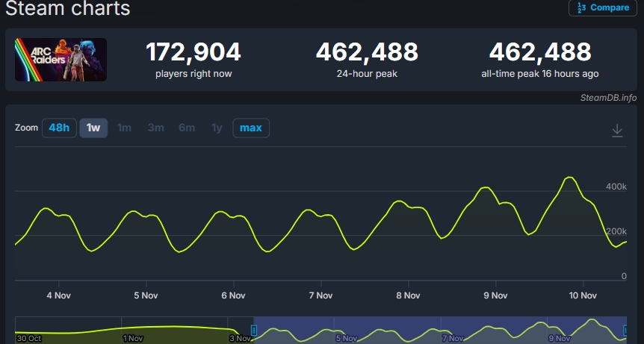
Task: Switch chart zoom to max
Action: click(x=251, y=128)
